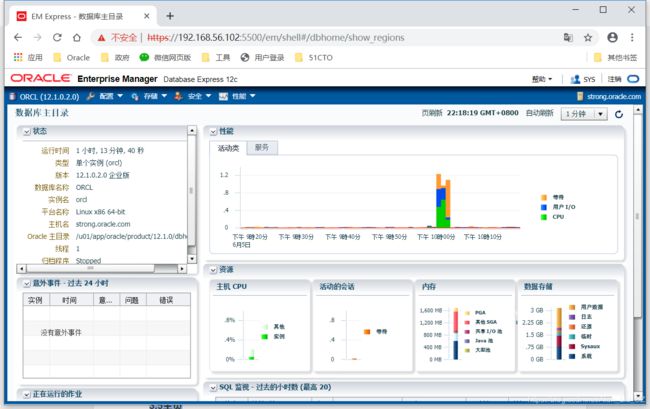Click the SYS user icon
The width and height of the screenshot is (650, 409).
575,79
